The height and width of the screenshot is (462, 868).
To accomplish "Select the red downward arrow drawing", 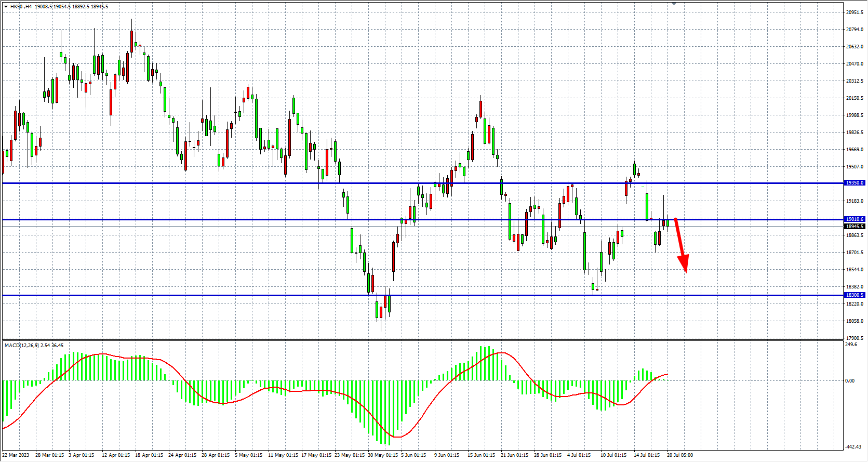I will [681, 244].
